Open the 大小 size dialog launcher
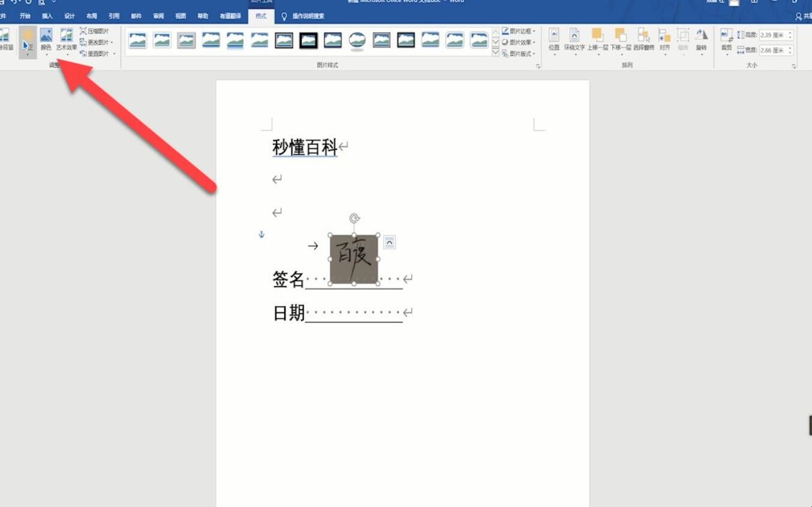812x507 pixels. point(794,65)
